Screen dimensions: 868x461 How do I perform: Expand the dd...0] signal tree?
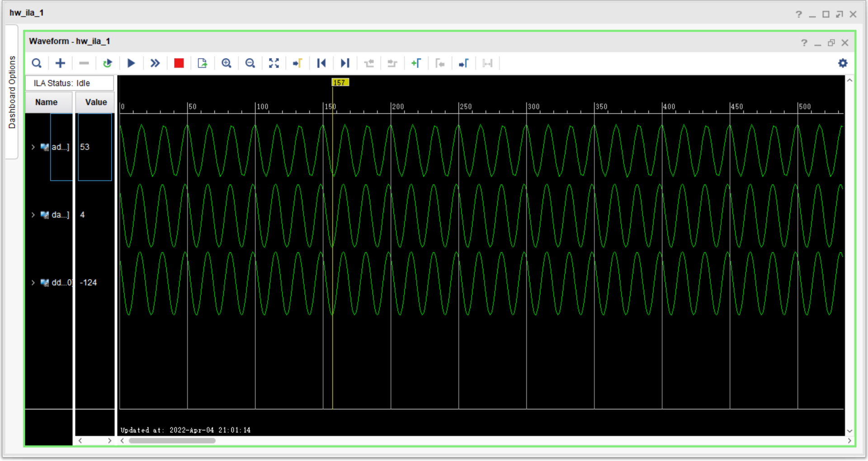(33, 282)
